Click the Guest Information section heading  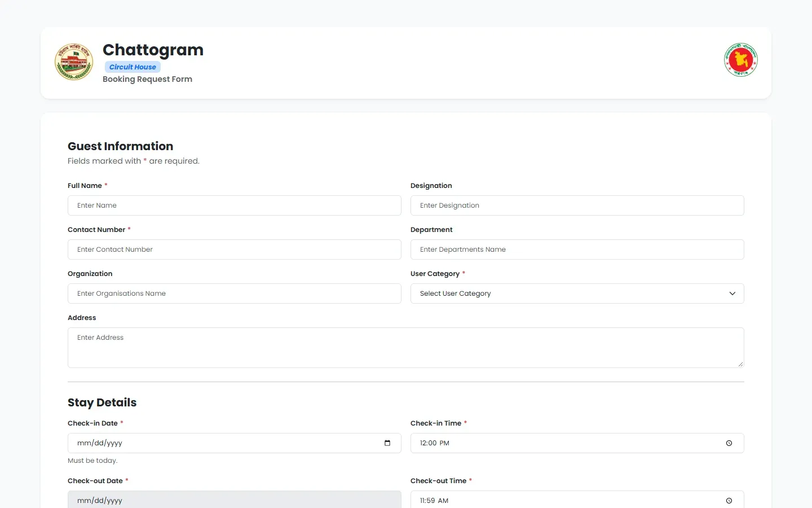tap(120, 146)
